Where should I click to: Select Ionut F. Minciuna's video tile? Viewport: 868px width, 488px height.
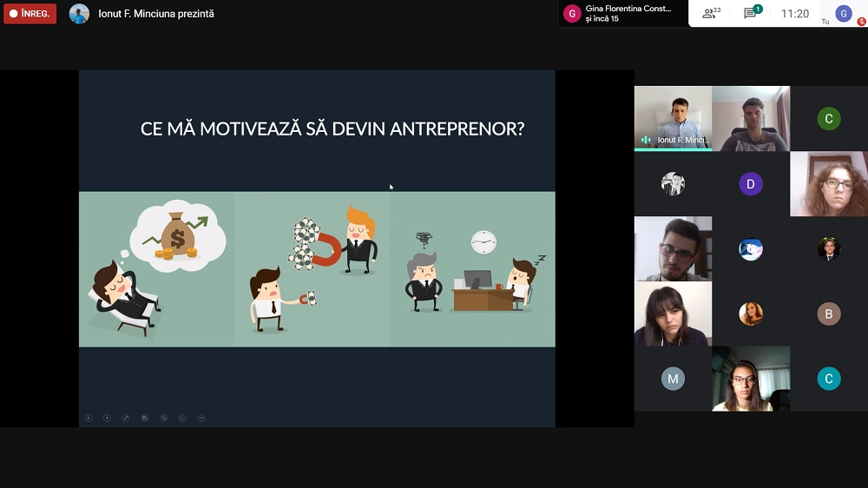click(673, 118)
